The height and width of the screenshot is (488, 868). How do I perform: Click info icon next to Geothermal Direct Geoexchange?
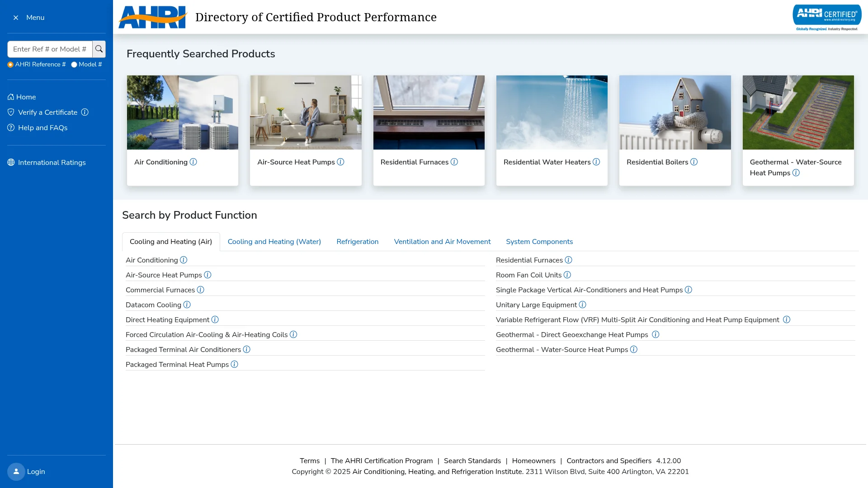click(656, 334)
